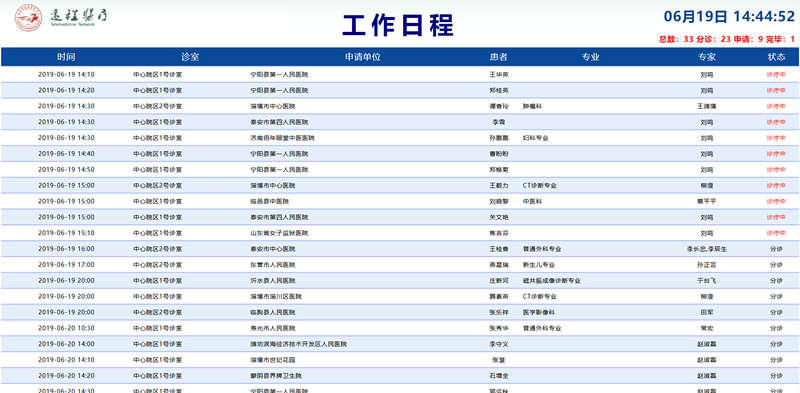Viewport: 800px width, 393px height.
Task: Click the 医学影像科 specialty cell
Action: (x=539, y=312)
